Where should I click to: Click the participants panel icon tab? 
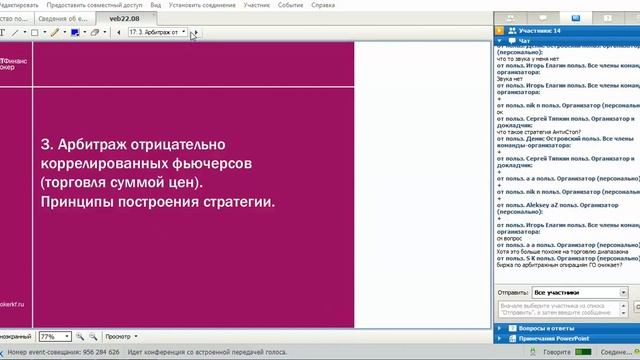(x=511, y=18)
